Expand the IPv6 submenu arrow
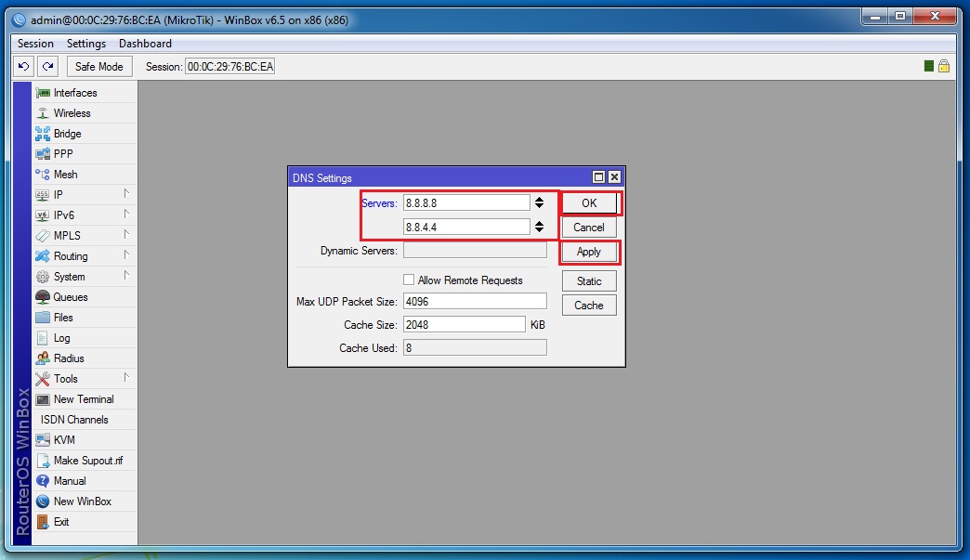970x560 pixels. (126, 215)
